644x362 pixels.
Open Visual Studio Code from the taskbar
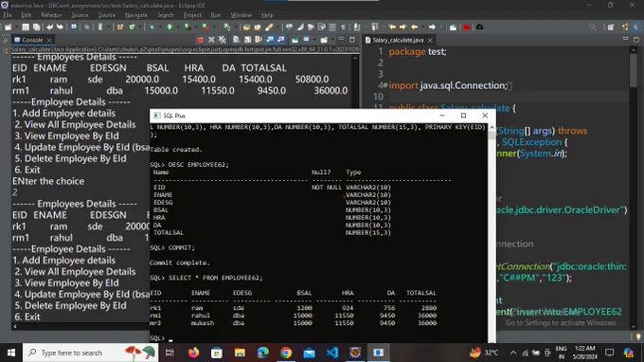[x=332, y=353]
